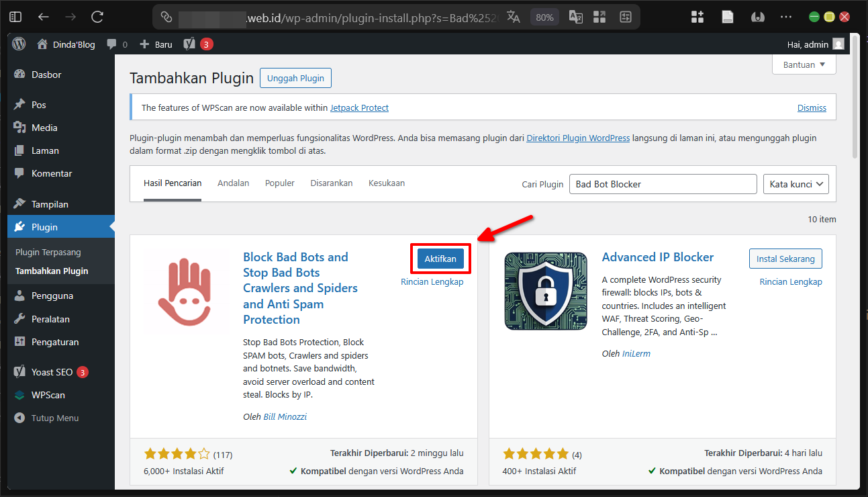Dismiss the WPScan notice
The height and width of the screenshot is (497, 868).
(x=812, y=107)
